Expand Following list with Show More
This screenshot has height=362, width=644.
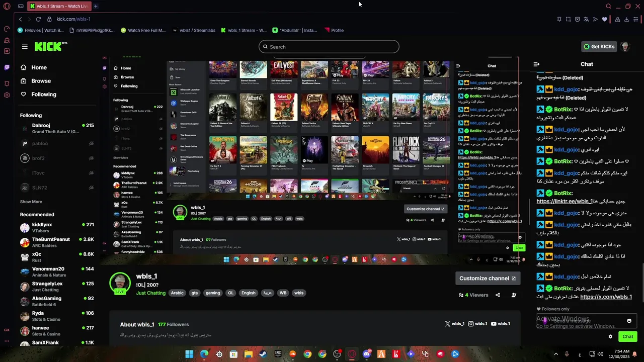click(31, 202)
